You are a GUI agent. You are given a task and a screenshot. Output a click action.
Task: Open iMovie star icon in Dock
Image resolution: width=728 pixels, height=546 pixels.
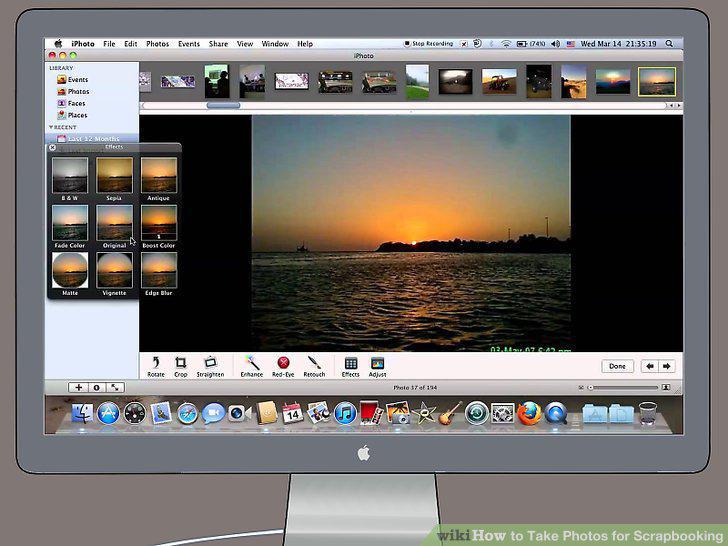pos(424,413)
